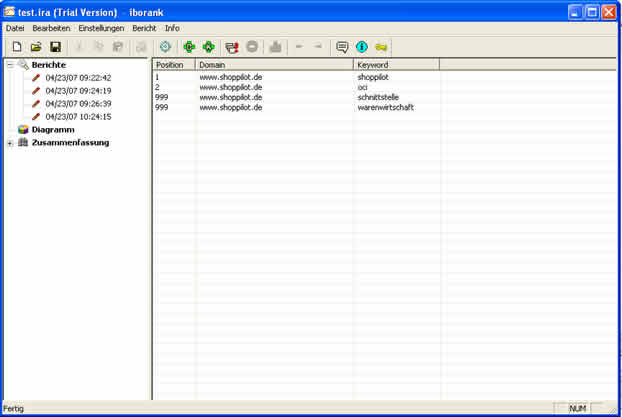Select the Berichte tree label
The image size is (622, 417).
pyautogui.click(x=49, y=65)
